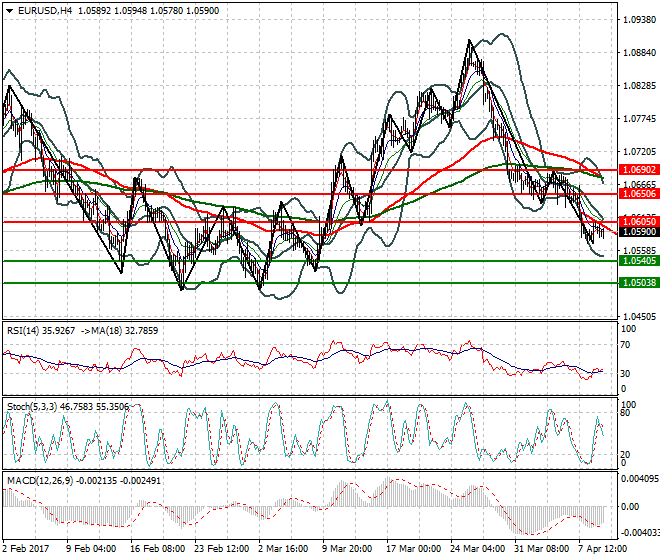Select the 9 Mar 20:00 time label
Screen dimensions: 660x560
[347, 549]
